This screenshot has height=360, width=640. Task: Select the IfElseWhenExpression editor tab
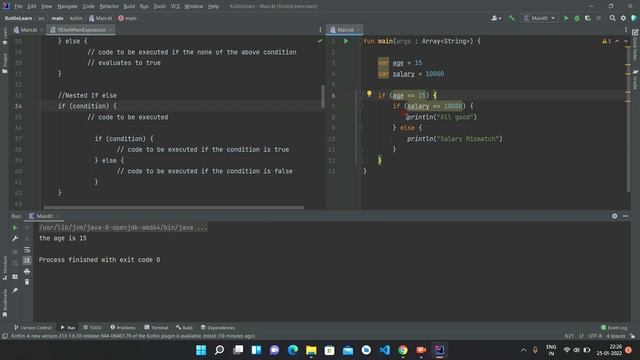coord(81,30)
